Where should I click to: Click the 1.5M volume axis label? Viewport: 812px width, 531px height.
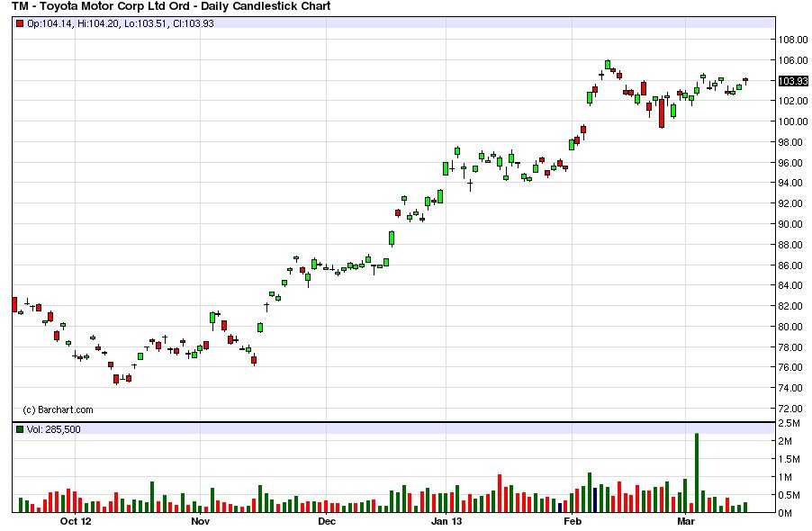pyautogui.click(x=789, y=459)
